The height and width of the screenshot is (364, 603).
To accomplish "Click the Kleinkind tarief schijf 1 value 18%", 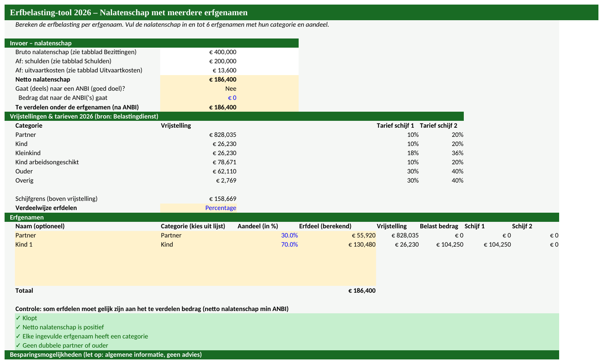I will click(413, 153).
